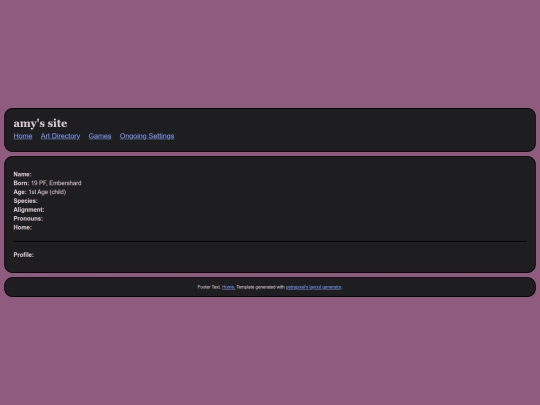Click the "Footer Text." words in the footer
540x405 pixels.
[x=209, y=287]
